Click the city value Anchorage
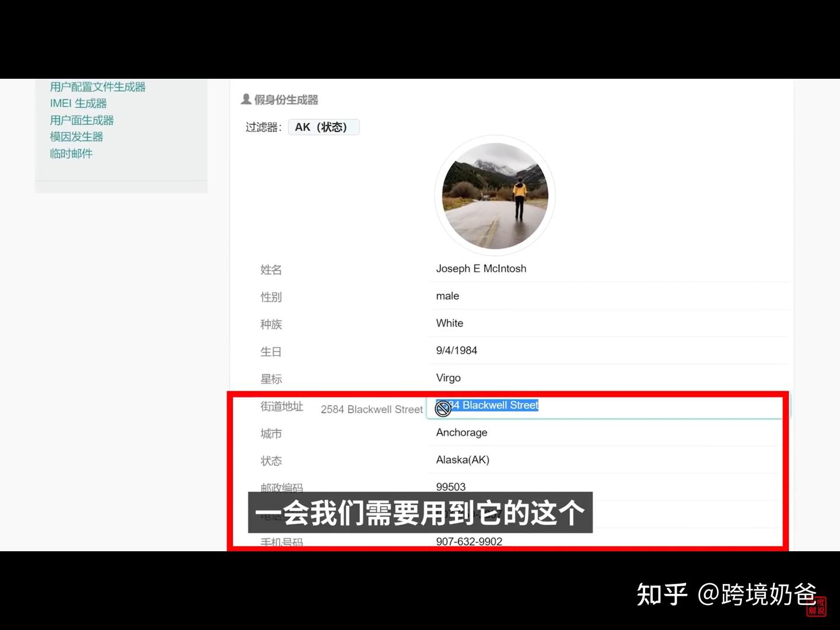Viewport: 840px width, 630px height. (x=461, y=432)
